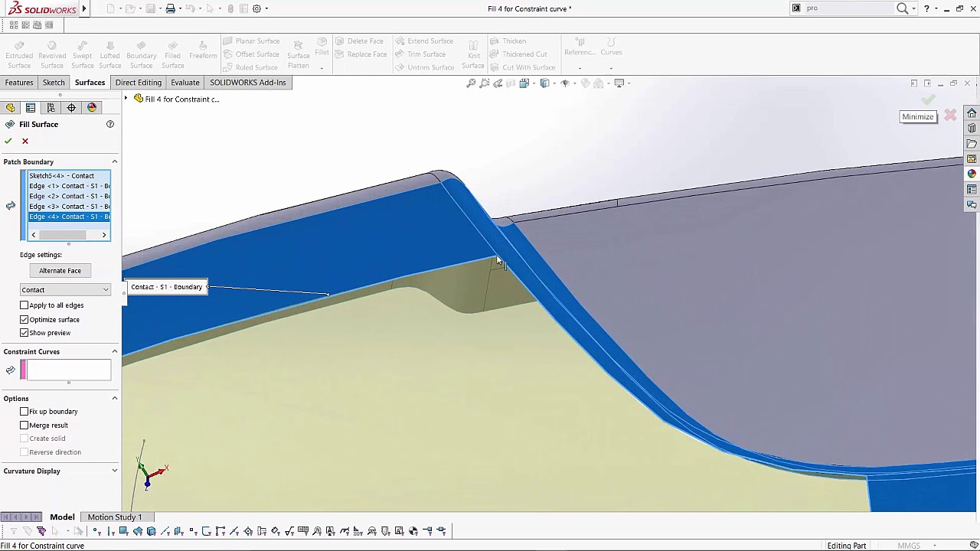
Task: Open the Help question mark dropdown arrow
Action: tap(936, 8)
